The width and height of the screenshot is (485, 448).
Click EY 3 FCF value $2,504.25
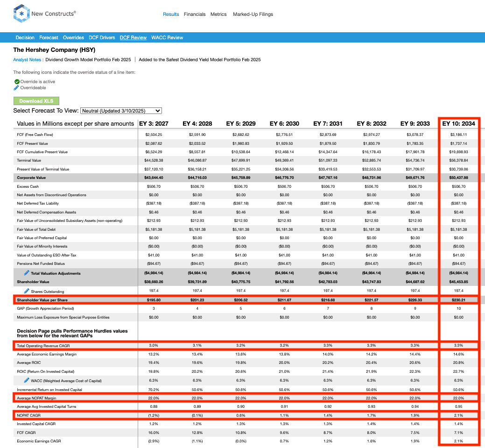point(154,135)
